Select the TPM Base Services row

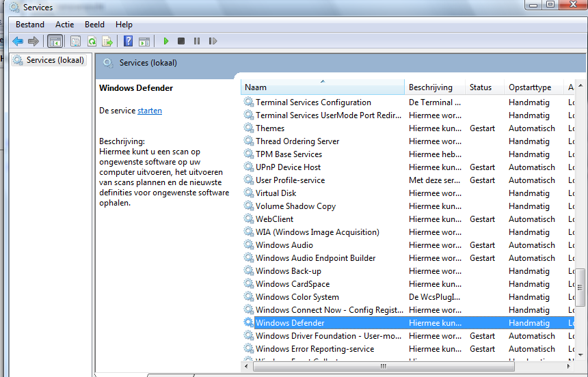coord(407,154)
